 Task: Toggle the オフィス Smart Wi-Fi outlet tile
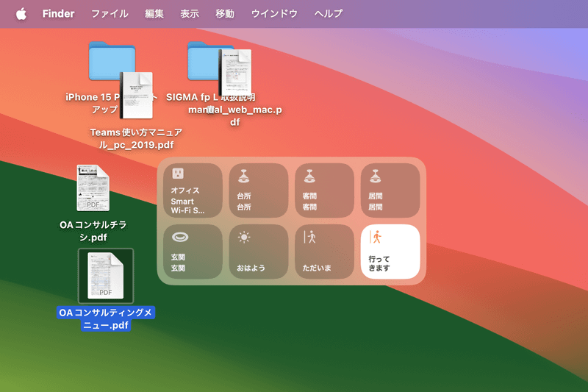193,190
